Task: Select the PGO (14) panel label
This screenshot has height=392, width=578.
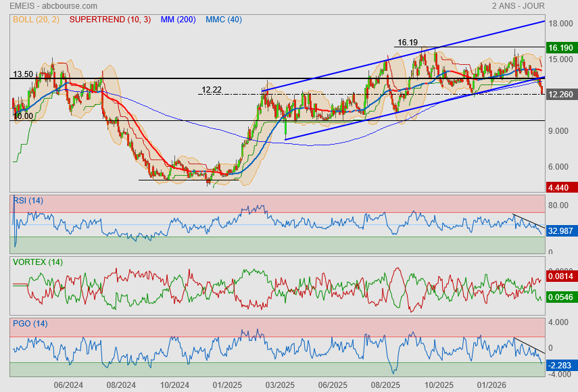Action: (28, 323)
